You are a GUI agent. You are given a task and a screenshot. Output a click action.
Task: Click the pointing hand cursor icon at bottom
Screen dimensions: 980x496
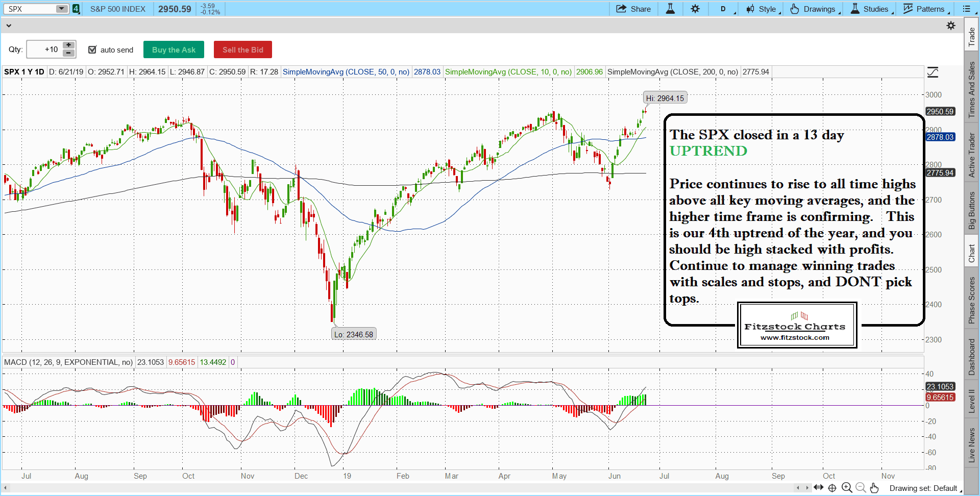click(x=874, y=488)
